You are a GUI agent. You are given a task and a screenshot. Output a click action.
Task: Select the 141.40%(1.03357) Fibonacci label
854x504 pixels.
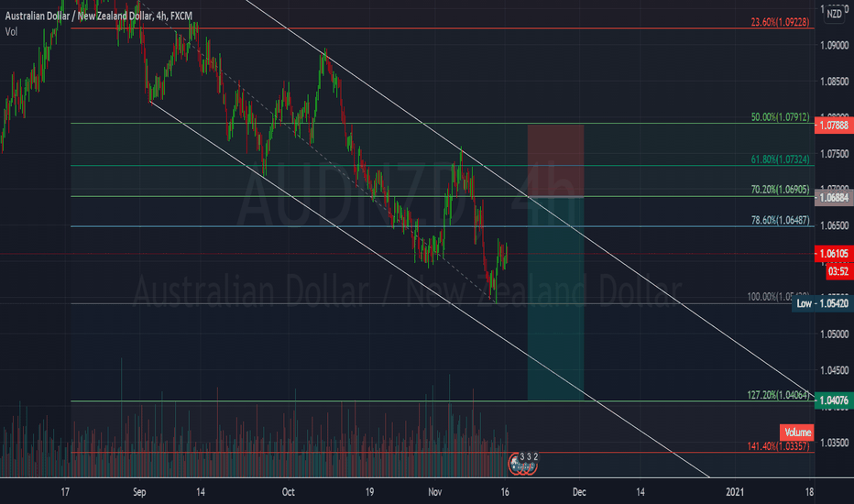(778, 446)
